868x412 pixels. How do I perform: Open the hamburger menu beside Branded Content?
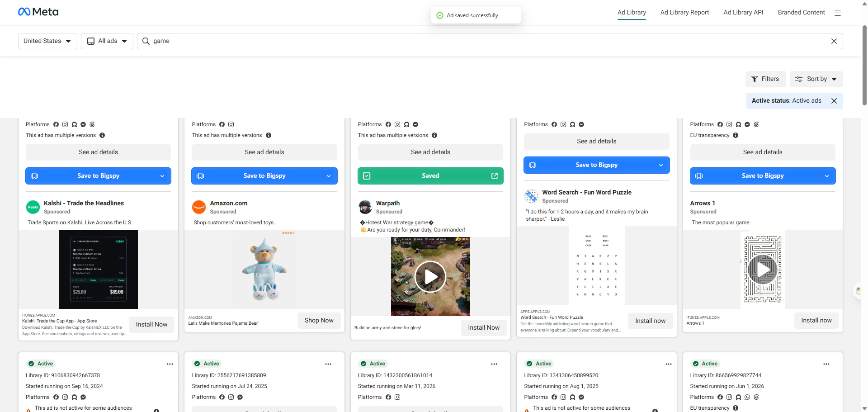pos(838,13)
